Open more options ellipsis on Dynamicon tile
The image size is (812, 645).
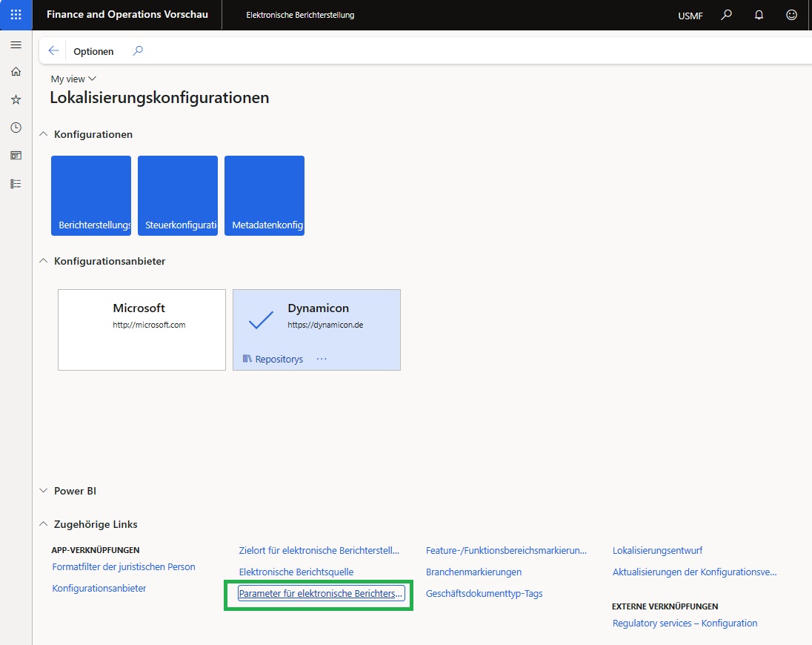click(321, 359)
